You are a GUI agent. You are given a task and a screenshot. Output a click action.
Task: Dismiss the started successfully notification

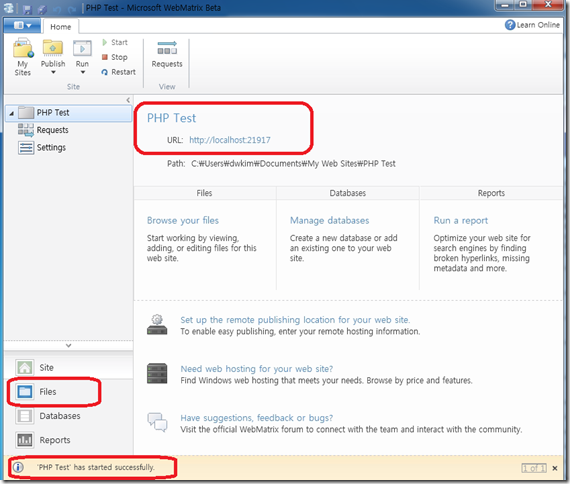click(555, 468)
